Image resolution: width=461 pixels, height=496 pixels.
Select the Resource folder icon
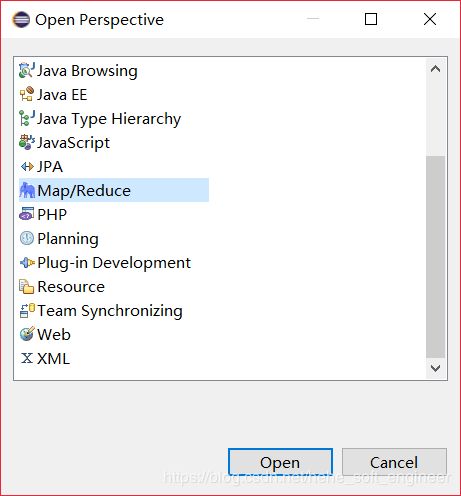coord(27,287)
